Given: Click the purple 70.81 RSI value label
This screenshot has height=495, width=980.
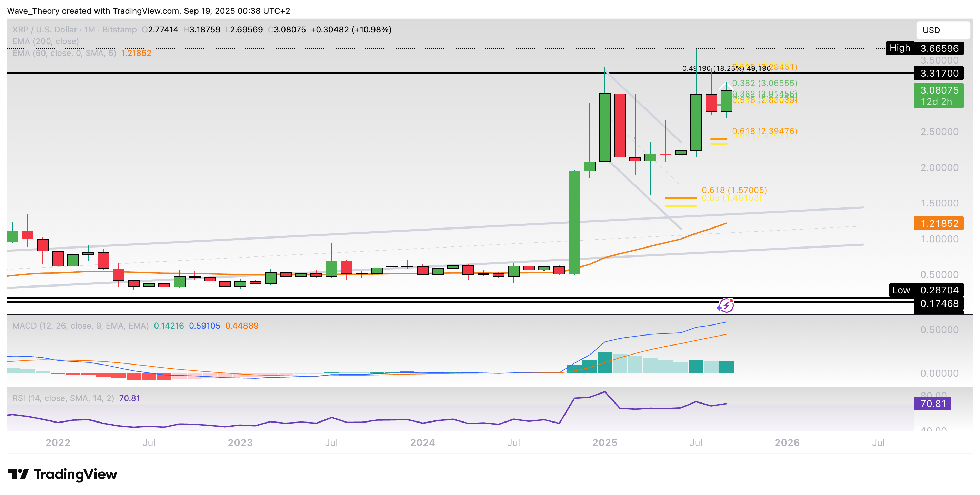Looking at the screenshot, I should point(932,403).
